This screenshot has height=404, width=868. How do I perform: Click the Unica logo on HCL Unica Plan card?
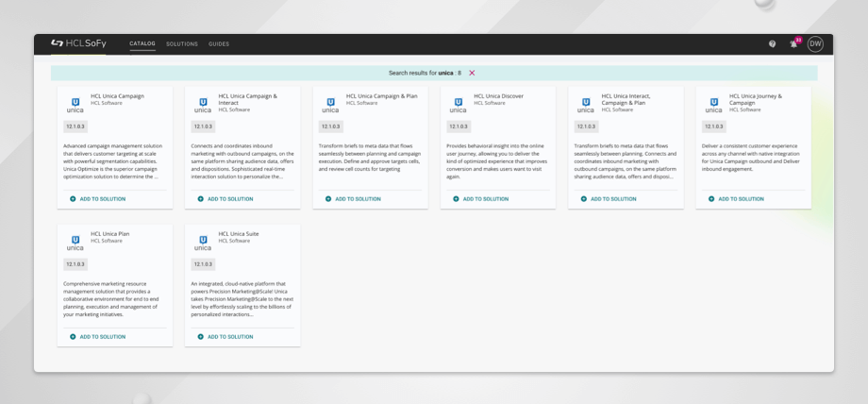pyautogui.click(x=75, y=244)
